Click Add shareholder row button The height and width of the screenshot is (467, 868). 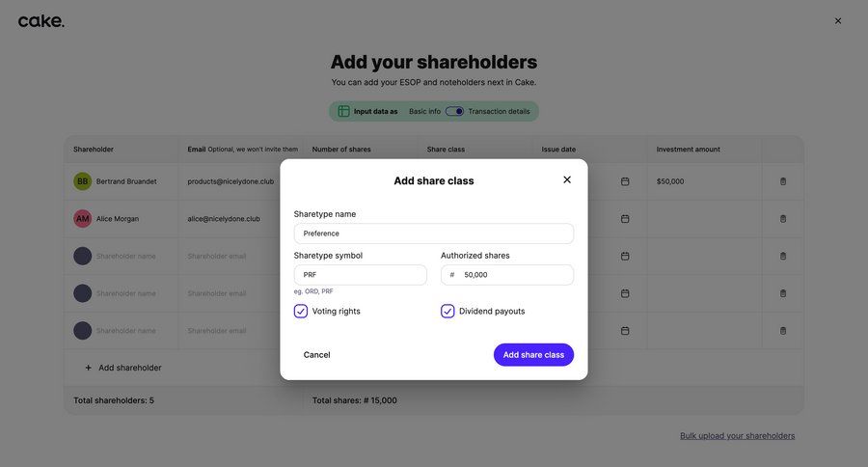click(122, 368)
